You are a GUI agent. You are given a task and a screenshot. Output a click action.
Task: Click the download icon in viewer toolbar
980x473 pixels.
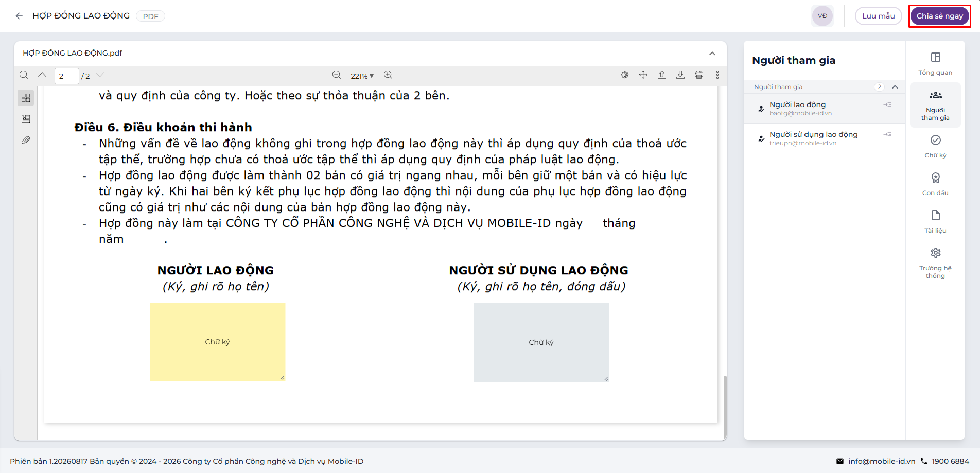(680, 75)
